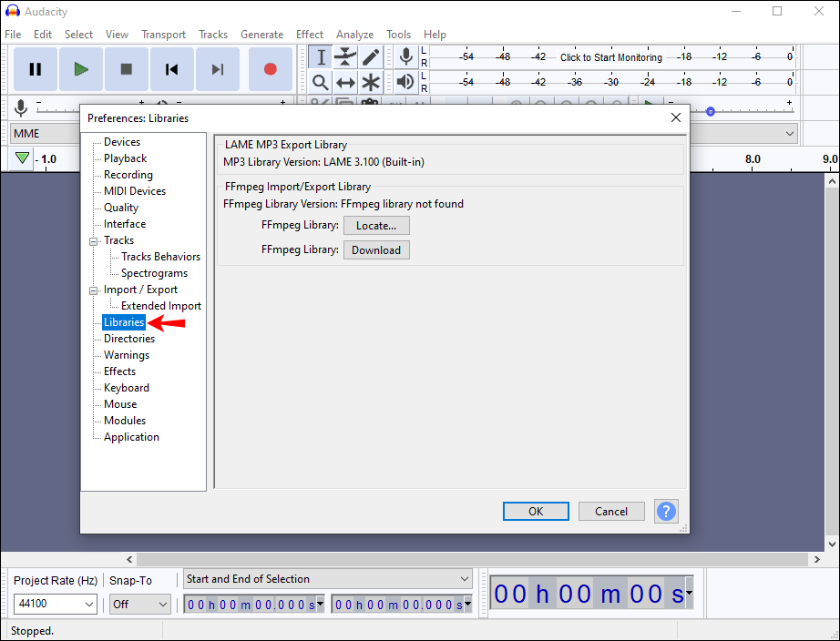Open the Tracks menu
Screen dimensions: 840x641
point(213,35)
